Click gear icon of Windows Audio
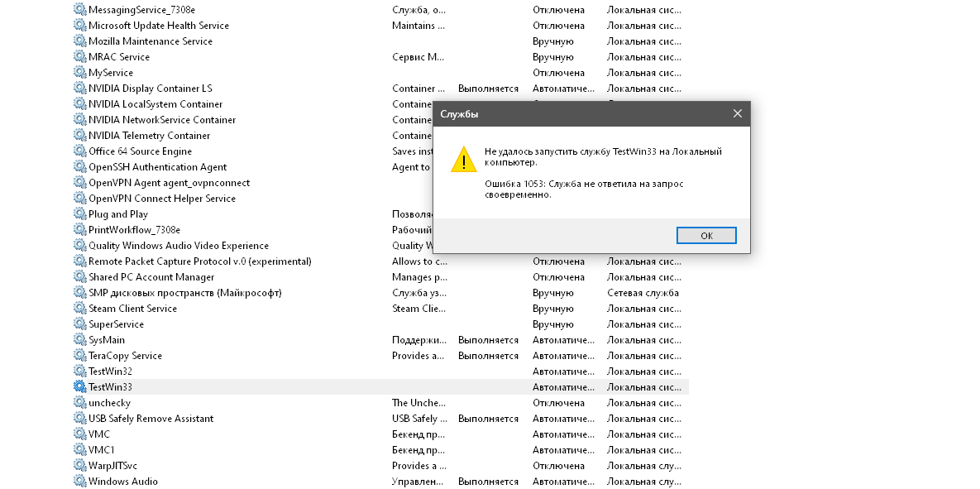The image size is (980, 489). pyautogui.click(x=79, y=481)
